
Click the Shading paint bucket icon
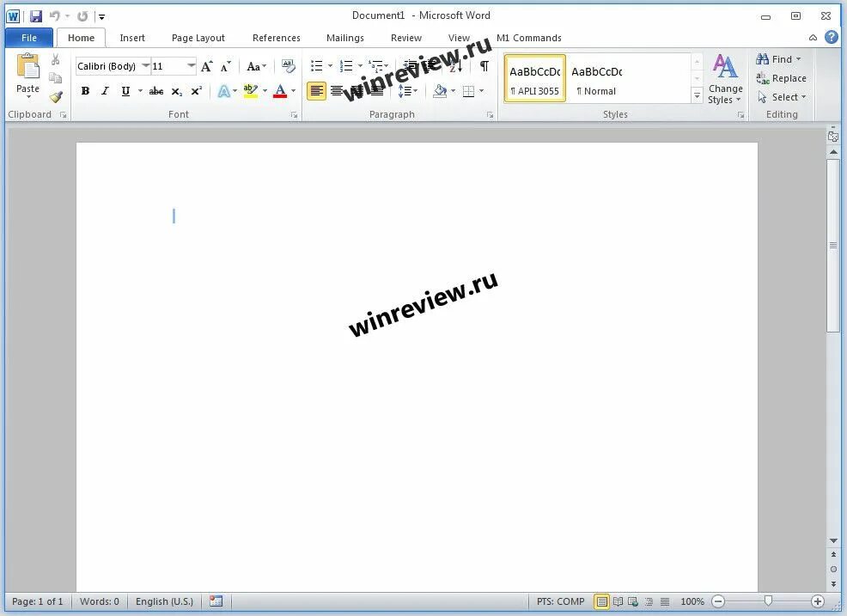pos(440,91)
